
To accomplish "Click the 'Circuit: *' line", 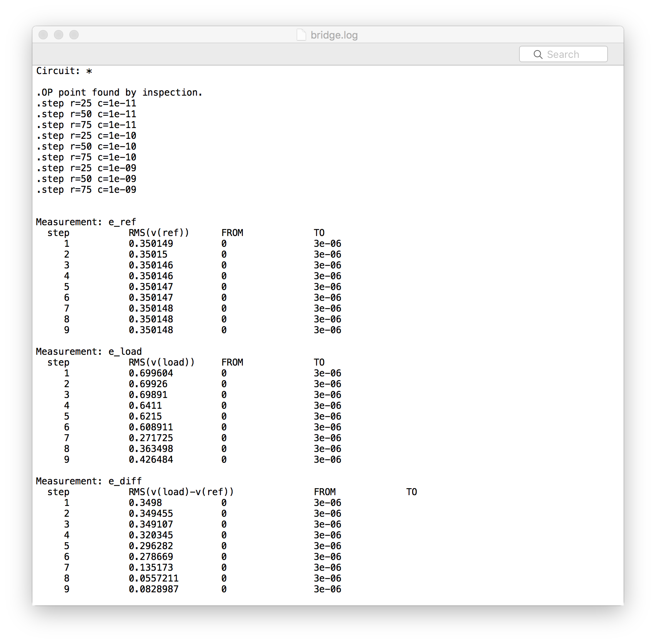I will click(x=64, y=71).
